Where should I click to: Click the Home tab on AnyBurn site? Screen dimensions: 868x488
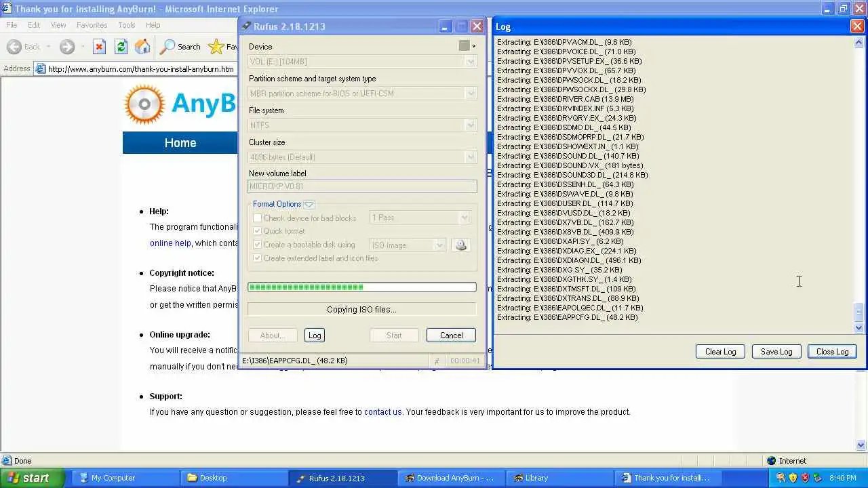180,143
